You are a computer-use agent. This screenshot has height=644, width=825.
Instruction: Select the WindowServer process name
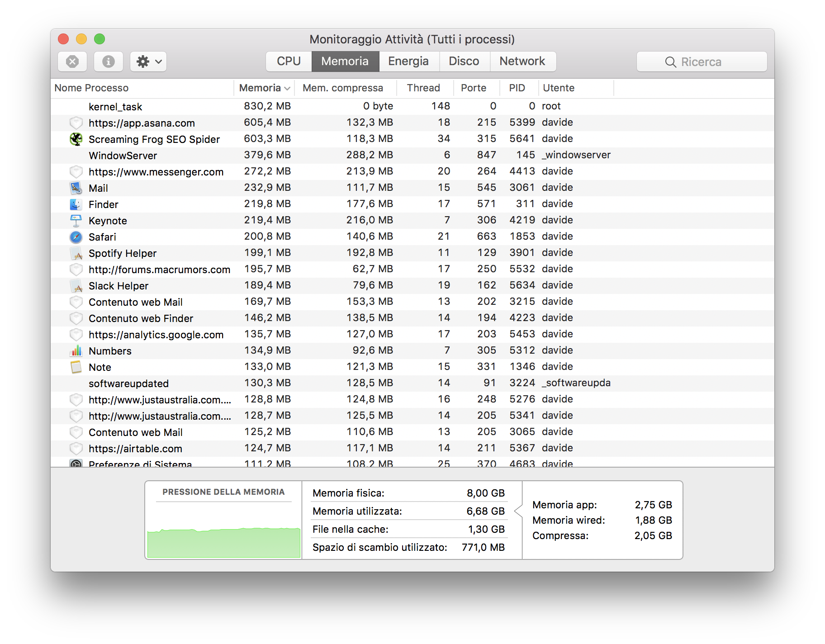pos(123,156)
